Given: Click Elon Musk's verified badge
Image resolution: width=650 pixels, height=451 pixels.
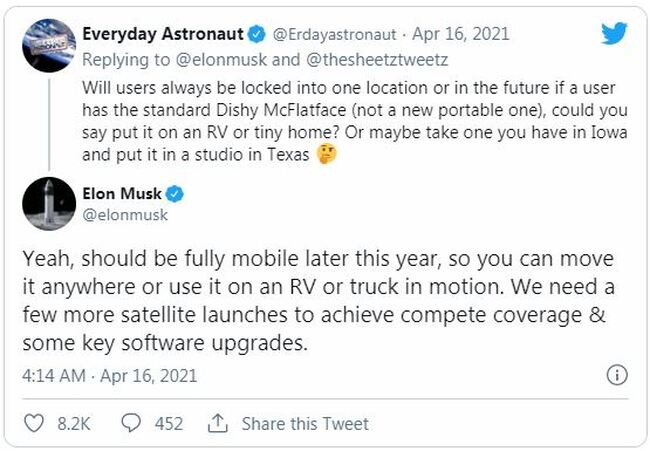Looking at the screenshot, I should 175,194.
